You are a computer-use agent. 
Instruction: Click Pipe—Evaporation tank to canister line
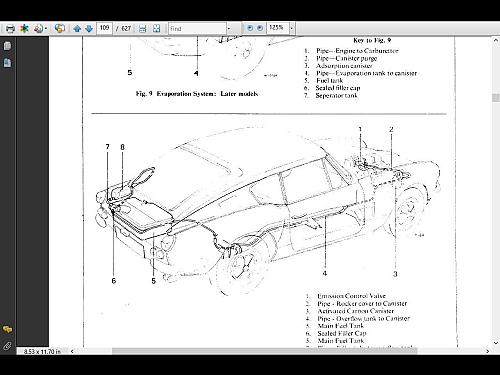pos(366,73)
